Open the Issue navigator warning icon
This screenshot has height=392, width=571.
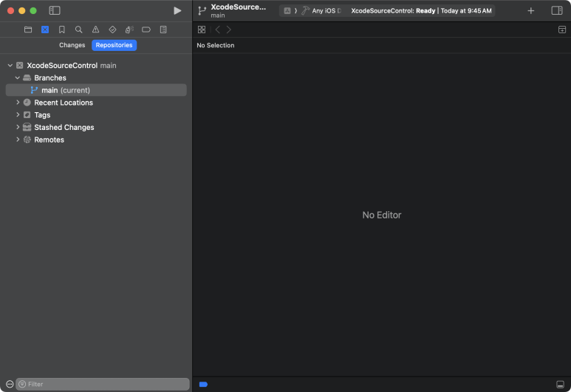pyautogui.click(x=95, y=30)
